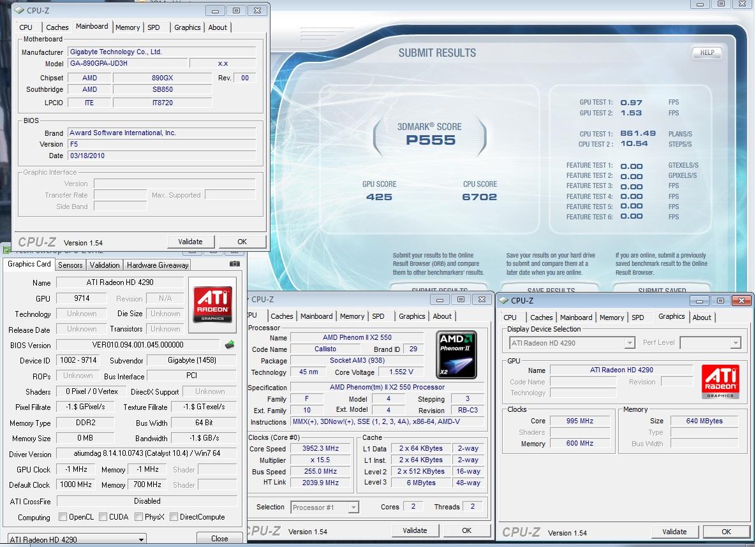Open the Mainboard tab in the processor CPU-Z window
Screen dimensions: 756x547
pyautogui.click(x=316, y=316)
